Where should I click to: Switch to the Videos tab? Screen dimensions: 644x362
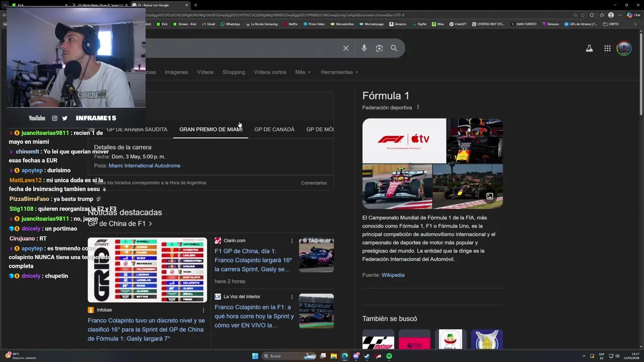[205, 72]
